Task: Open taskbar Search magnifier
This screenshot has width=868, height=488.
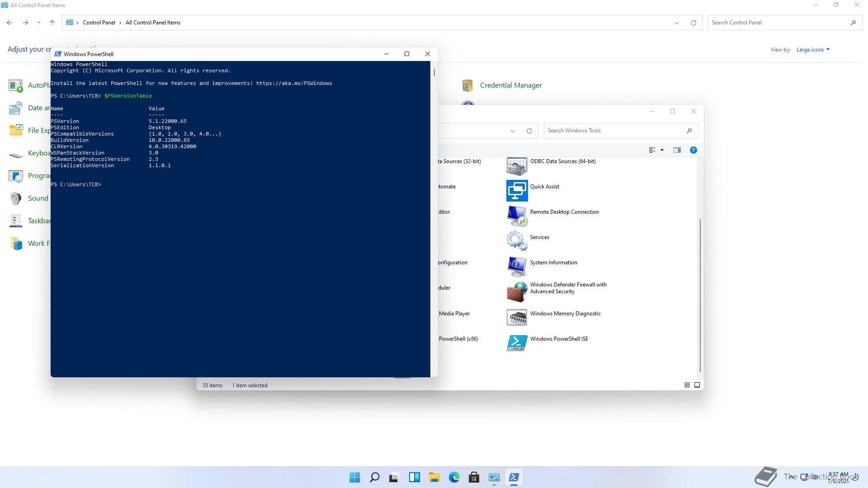Action: click(375, 477)
